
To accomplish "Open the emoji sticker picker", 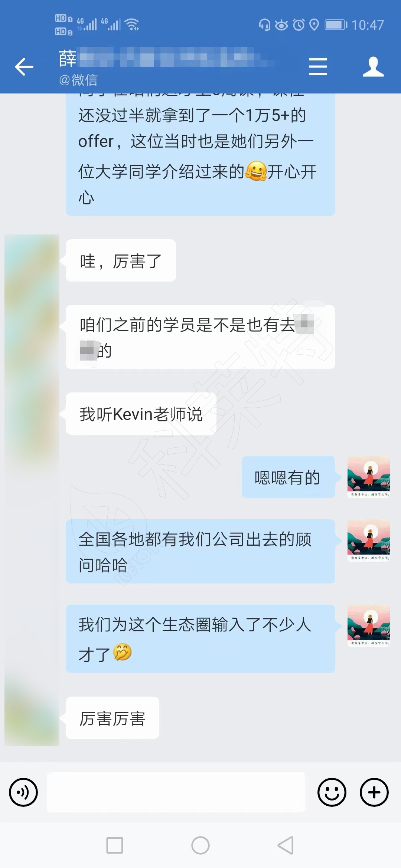I will pyautogui.click(x=332, y=792).
